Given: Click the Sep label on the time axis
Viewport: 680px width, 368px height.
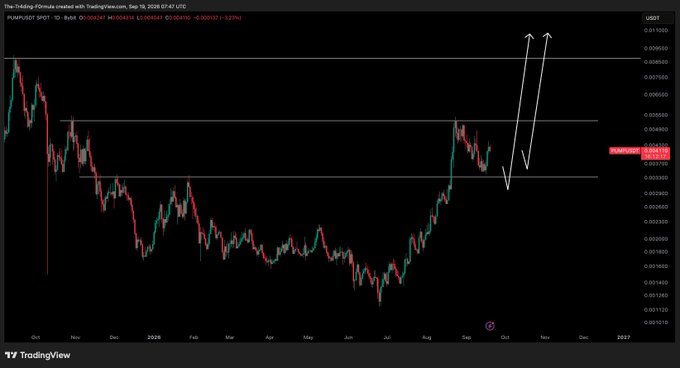Looking at the screenshot, I should (467, 337).
